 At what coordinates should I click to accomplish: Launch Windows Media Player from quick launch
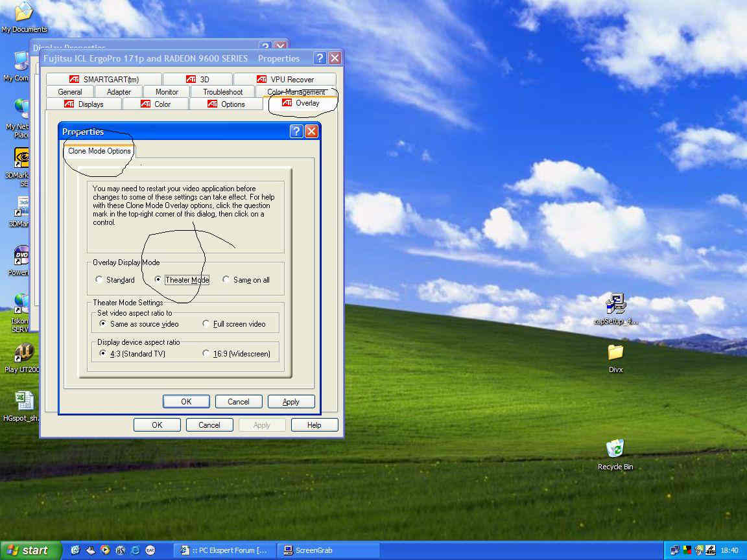pyautogui.click(x=105, y=550)
